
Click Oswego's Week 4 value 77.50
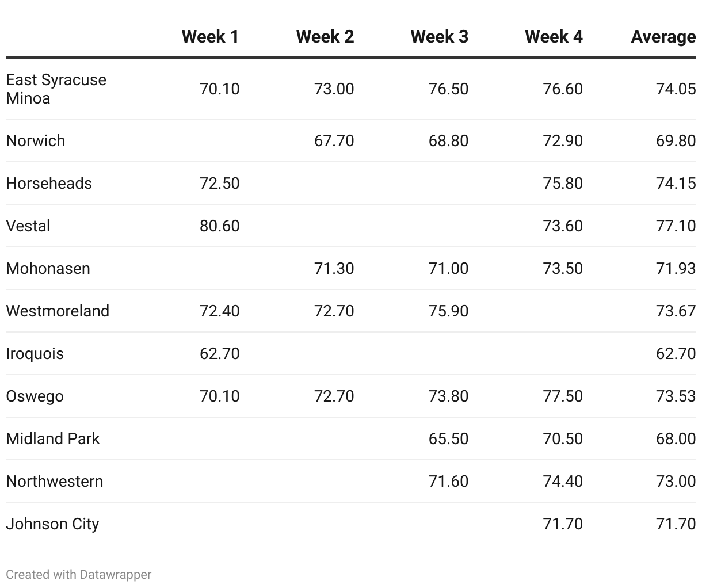[563, 396]
